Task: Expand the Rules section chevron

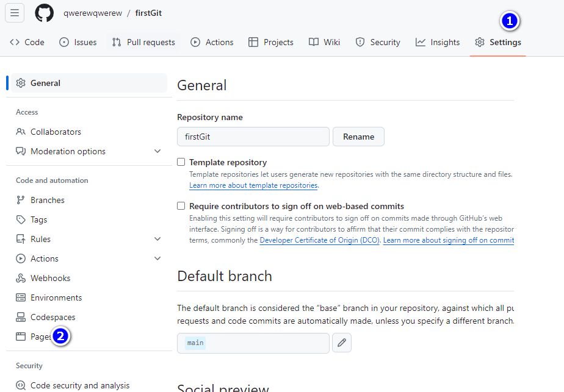Action: pos(157,239)
